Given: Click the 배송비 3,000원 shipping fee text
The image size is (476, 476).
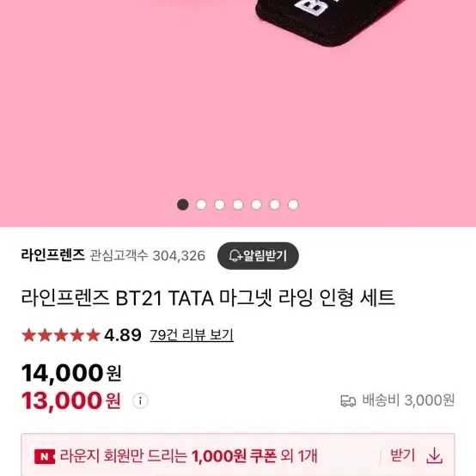Looking at the screenshot, I should click(x=408, y=400).
